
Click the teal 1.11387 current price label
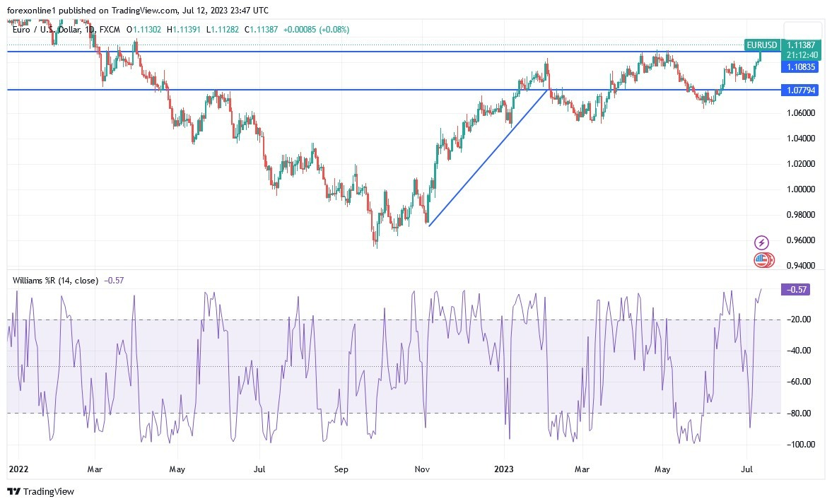point(803,45)
